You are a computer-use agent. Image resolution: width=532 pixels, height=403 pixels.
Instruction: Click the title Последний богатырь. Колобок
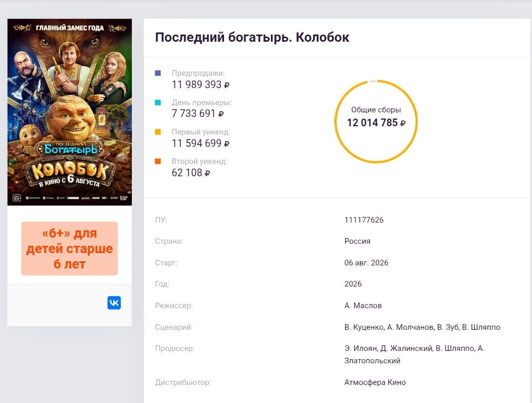(252, 37)
